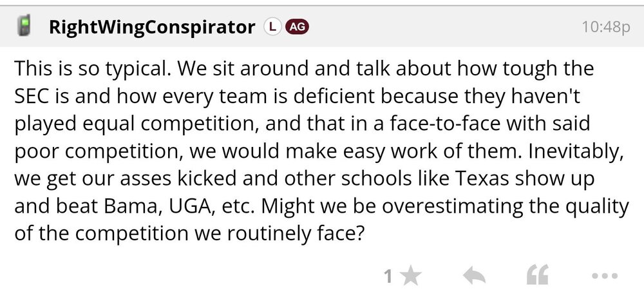Open the three-dot more options menu
Image resolution: width=644 pixels, height=306 pixels.
604,277
